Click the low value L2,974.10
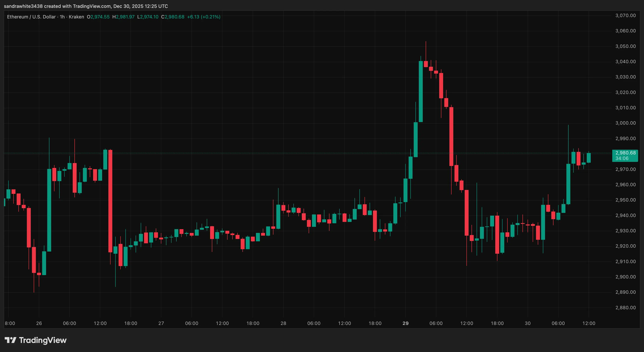Screen dimensions: 644x352 click(x=148, y=17)
